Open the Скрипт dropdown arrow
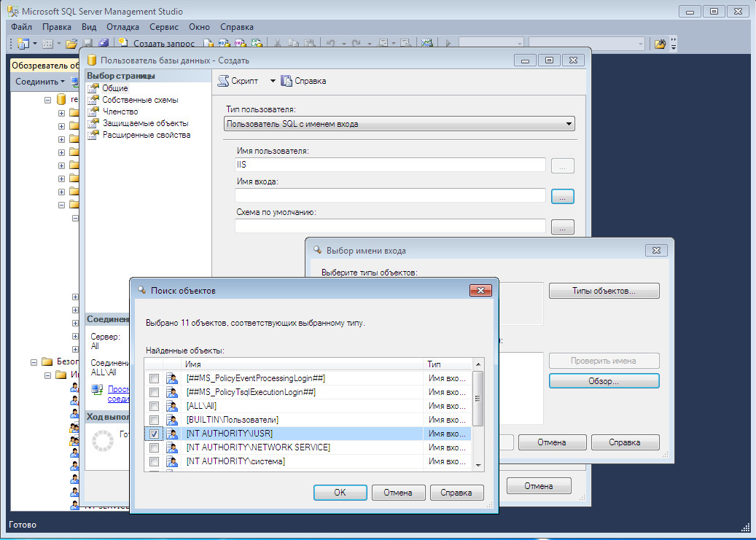The height and width of the screenshot is (540, 756). [273, 80]
